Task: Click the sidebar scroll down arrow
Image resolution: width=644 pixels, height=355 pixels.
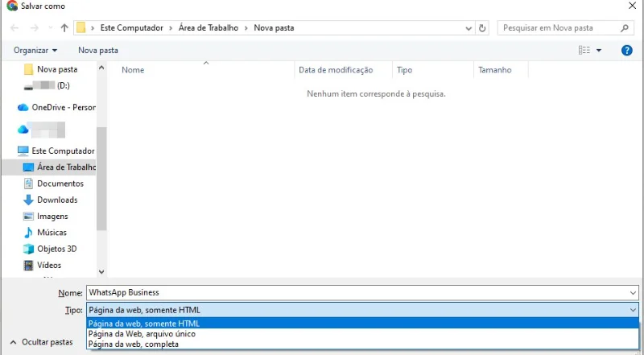Action: click(x=102, y=271)
